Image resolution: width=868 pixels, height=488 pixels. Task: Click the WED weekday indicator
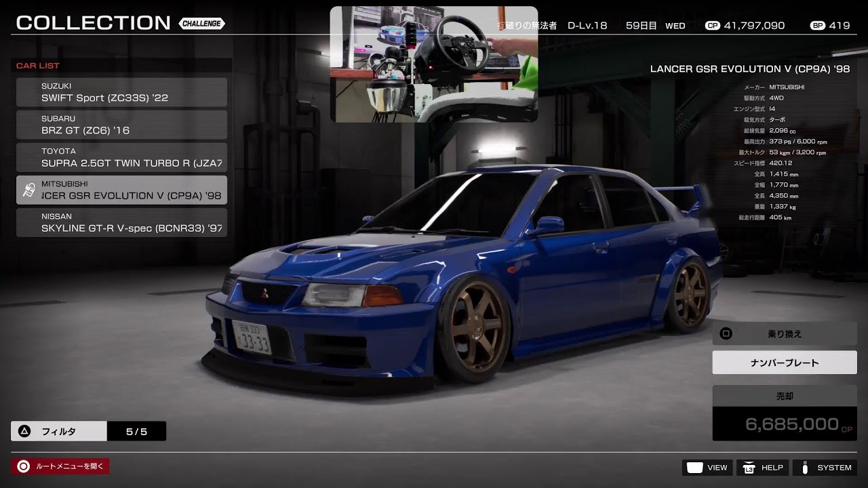pyautogui.click(x=675, y=26)
